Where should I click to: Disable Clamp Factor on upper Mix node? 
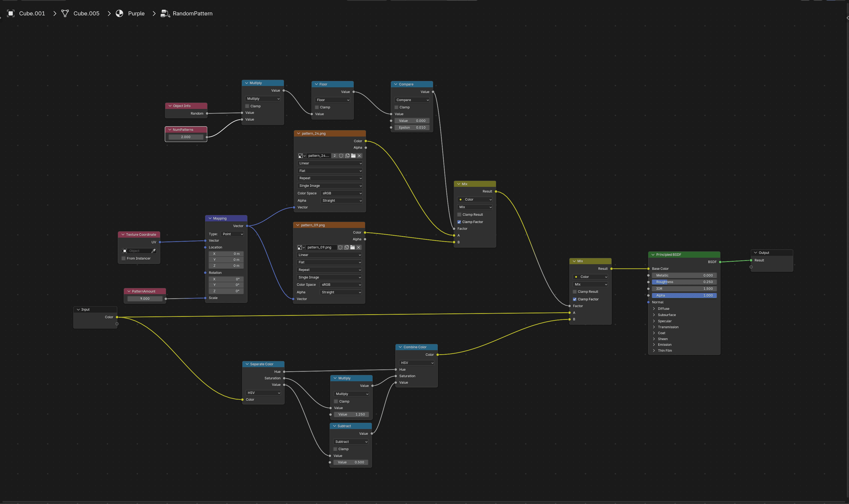pyautogui.click(x=459, y=222)
